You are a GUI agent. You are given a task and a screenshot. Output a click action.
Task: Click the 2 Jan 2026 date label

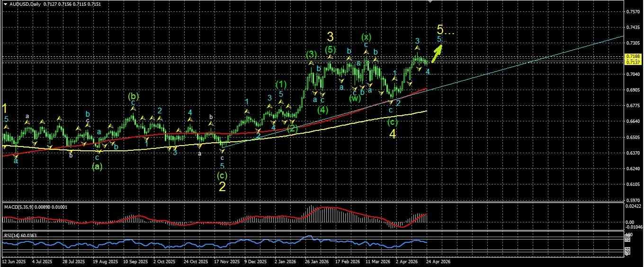point(286,261)
